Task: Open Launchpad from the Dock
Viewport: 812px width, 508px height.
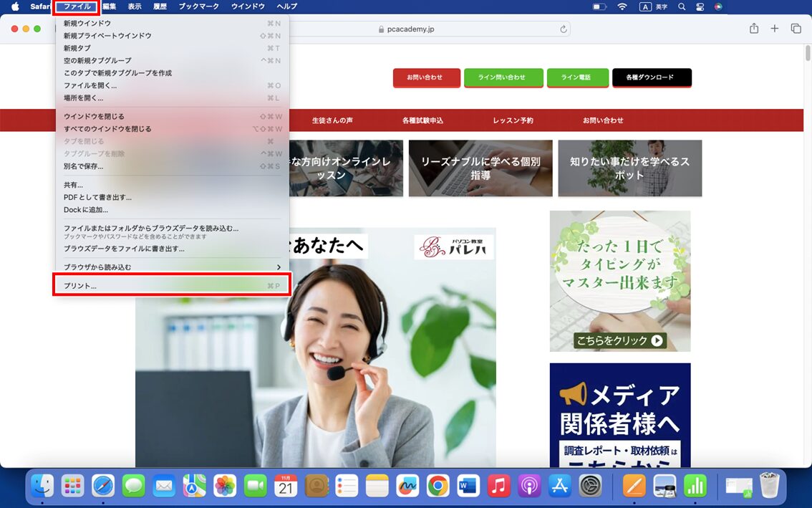Action: coord(72,485)
